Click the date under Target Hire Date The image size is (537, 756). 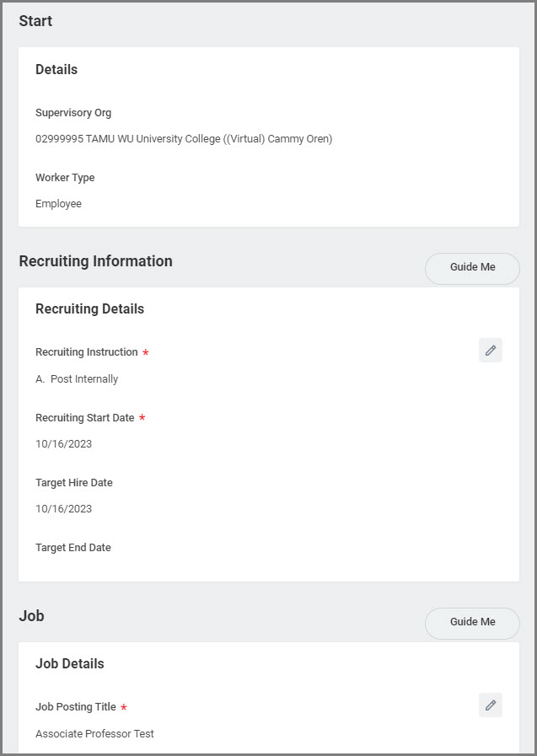pos(63,509)
